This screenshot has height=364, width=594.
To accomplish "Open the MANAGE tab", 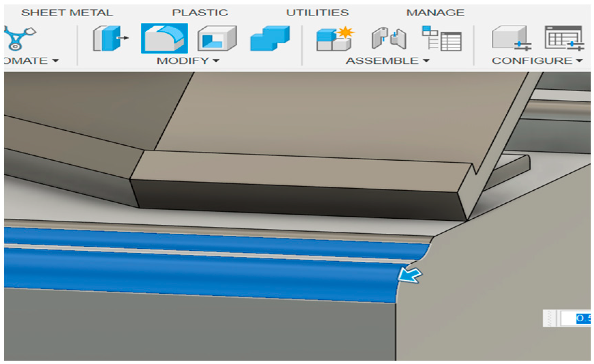I will point(435,13).
